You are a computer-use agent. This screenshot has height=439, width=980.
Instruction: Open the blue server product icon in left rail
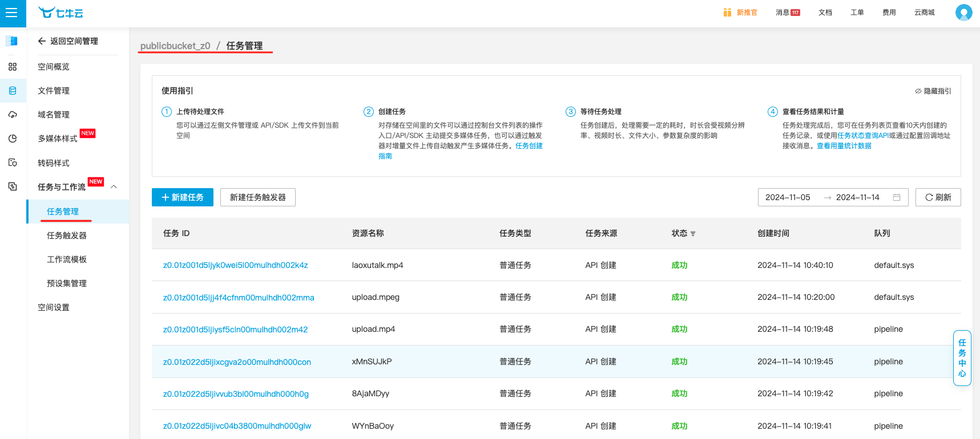pos(12,41)
